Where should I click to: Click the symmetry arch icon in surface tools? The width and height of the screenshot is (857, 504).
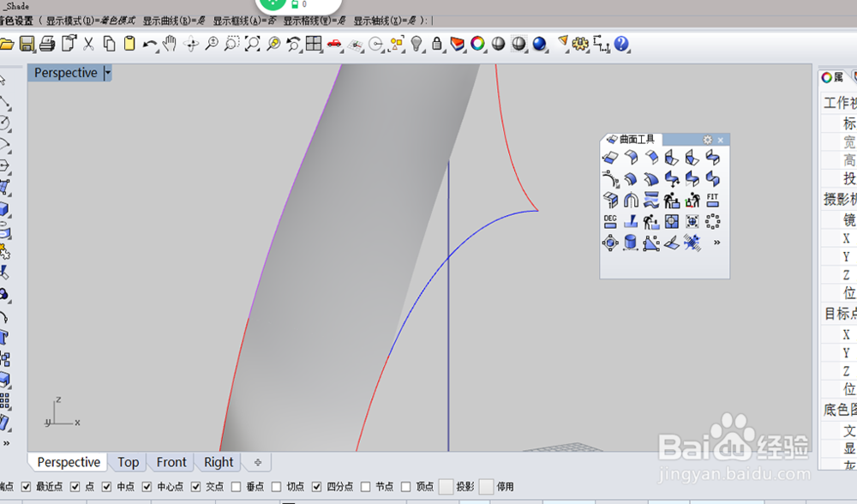pos(632,200)
